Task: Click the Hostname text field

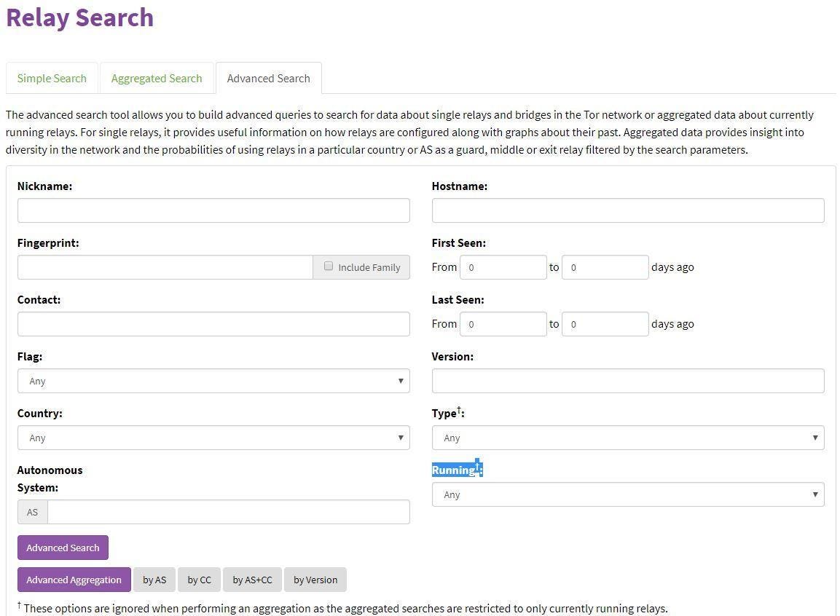Action: (x=628, y=210)
